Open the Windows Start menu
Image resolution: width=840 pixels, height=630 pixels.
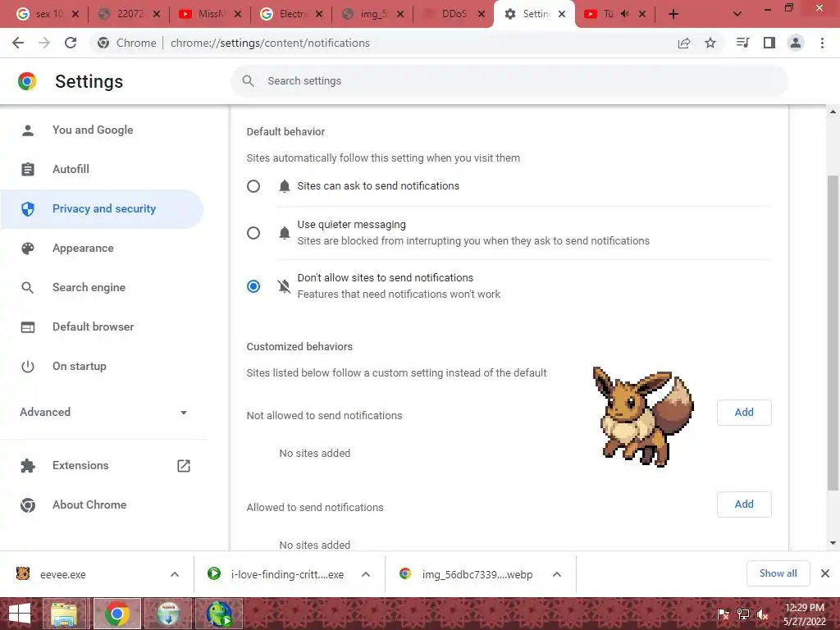coord(20,614)
